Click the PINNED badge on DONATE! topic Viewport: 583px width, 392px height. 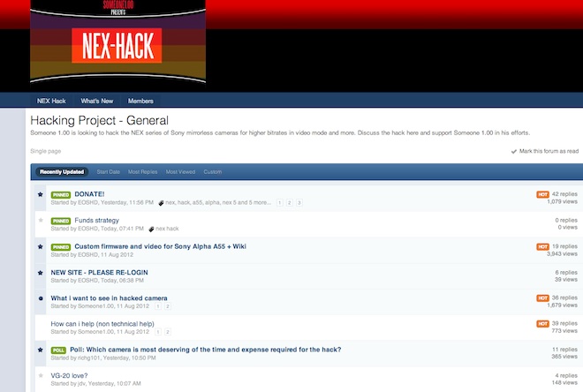pos(61,195)
